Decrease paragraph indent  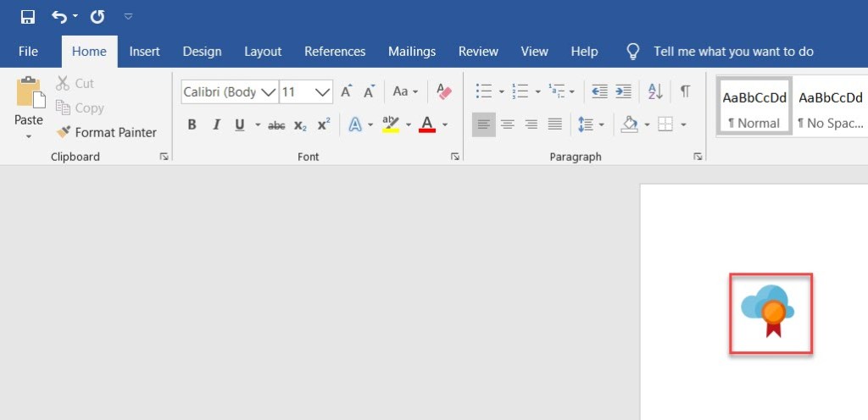599,91
